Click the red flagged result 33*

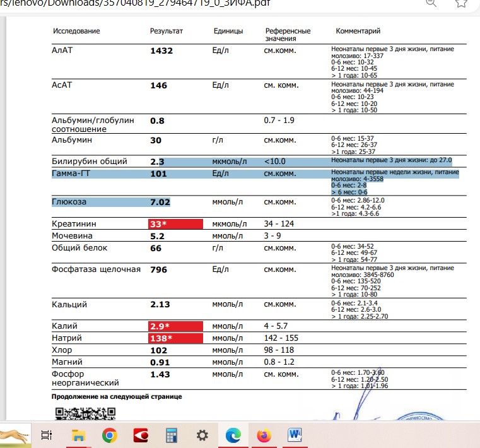pyautogui.click(x=175, y=224)
